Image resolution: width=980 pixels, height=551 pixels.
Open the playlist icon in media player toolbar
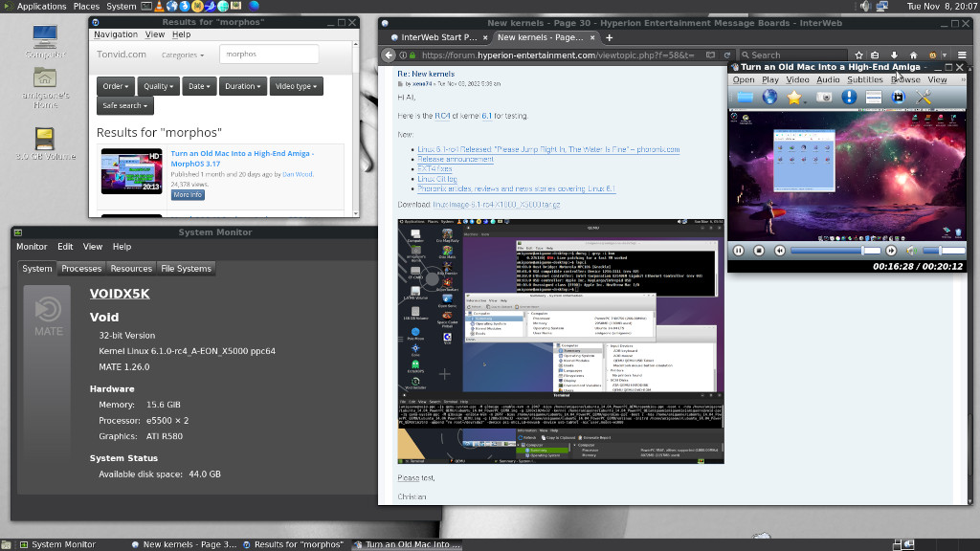[x=874, y=97]
